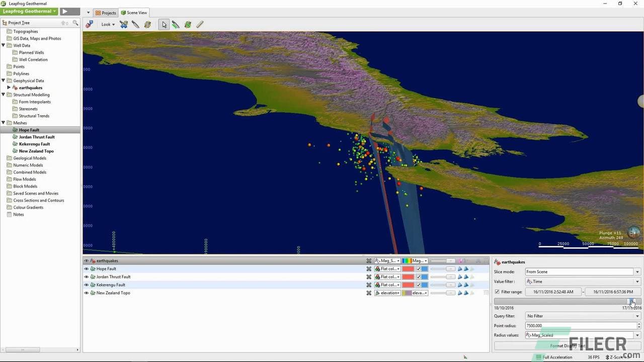Select the ruler measurement tool
The height and width of the screenshot is (362, 644).
(x=200, y=24)
